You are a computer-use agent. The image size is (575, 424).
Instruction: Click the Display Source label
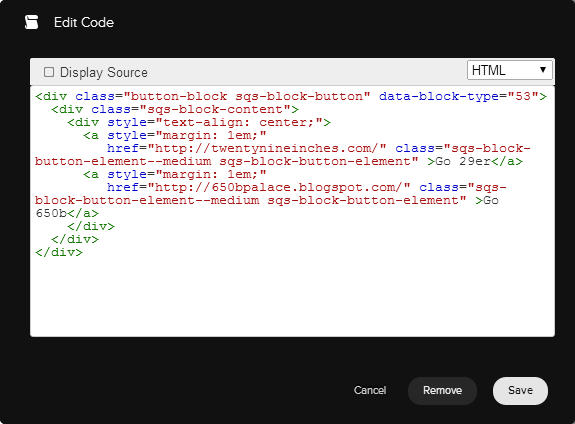(x=104, y=72)
